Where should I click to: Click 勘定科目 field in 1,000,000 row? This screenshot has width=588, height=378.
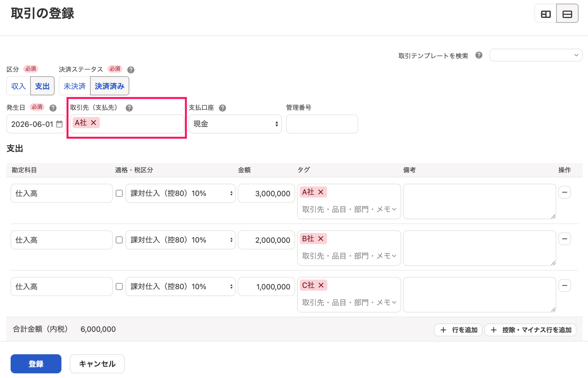tap(61, 286)
